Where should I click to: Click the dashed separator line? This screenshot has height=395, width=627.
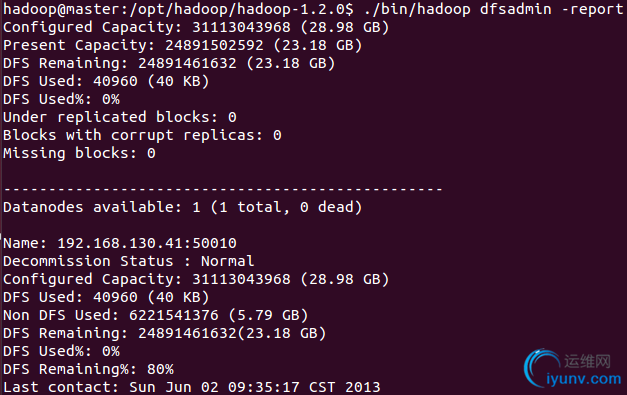pyautogui.click(x=223, y=189)
